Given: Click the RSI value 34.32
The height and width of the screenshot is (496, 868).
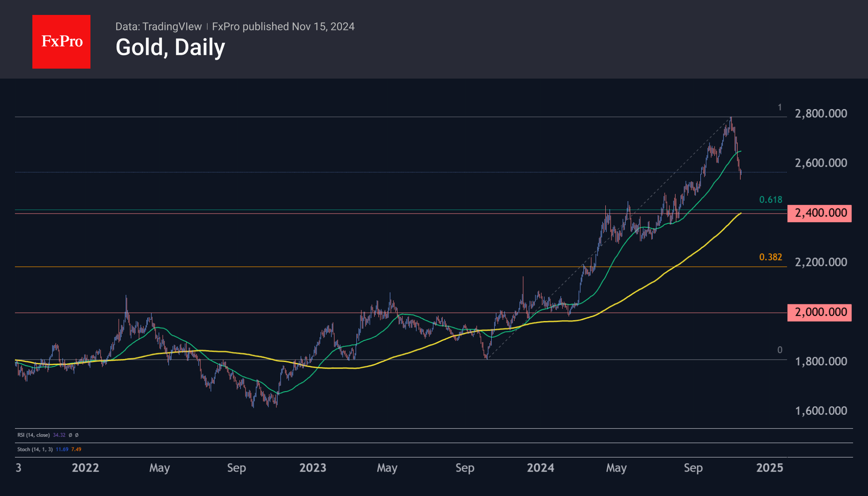Looking at the screenshot, I should tap(59, 435).
